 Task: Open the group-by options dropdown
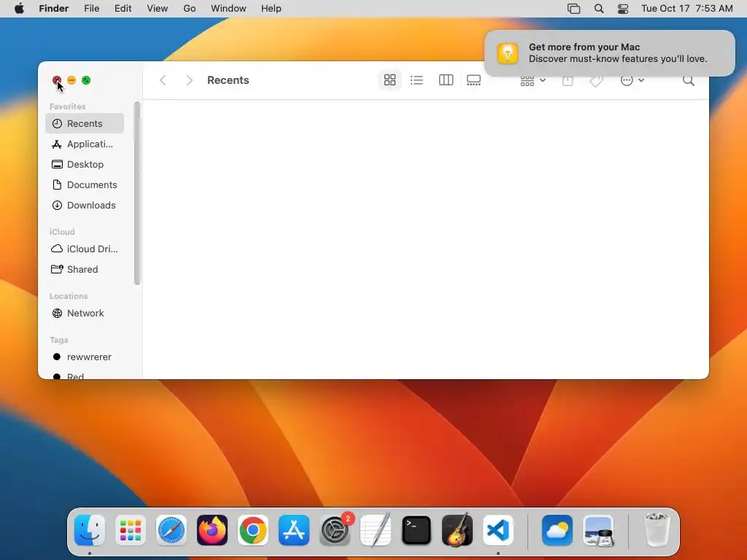(533, 80)
